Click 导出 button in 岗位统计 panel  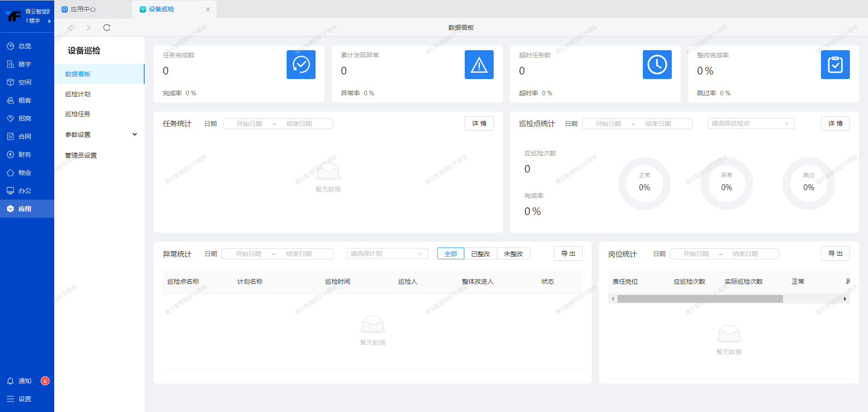point(835,253)
